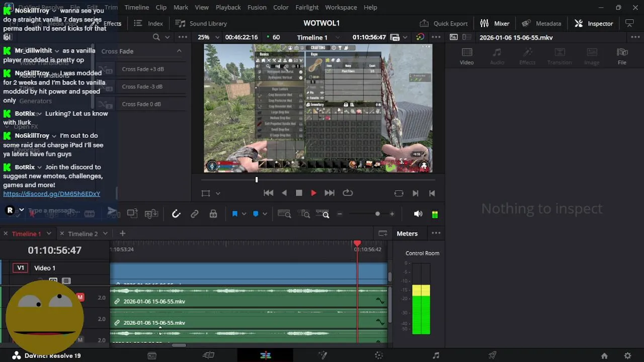Open the Edit page icon
This screenshot has height=362, width=644.
266,355
